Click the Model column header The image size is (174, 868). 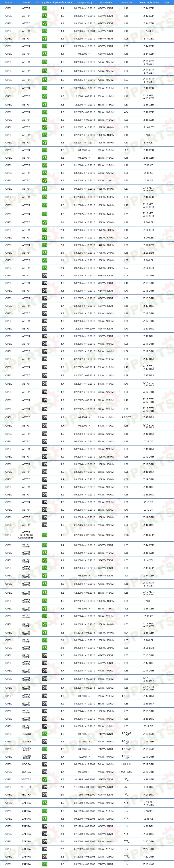point(26,2)
